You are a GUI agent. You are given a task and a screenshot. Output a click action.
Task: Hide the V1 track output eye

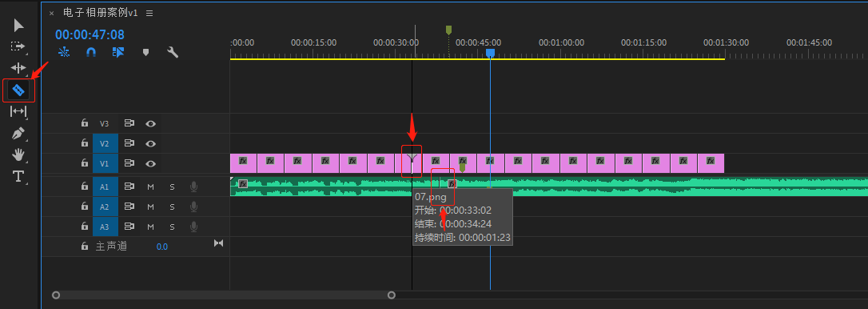coord(150,163)
